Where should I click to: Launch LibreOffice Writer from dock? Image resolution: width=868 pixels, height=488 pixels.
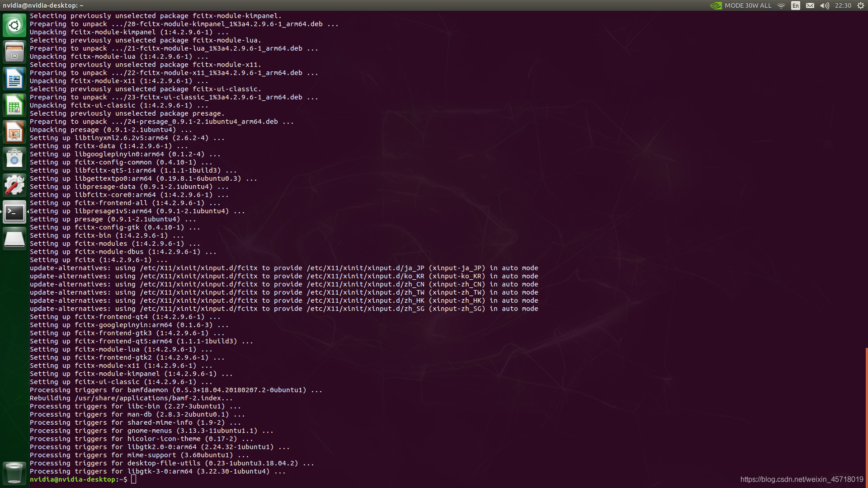[x=14, y=79]
